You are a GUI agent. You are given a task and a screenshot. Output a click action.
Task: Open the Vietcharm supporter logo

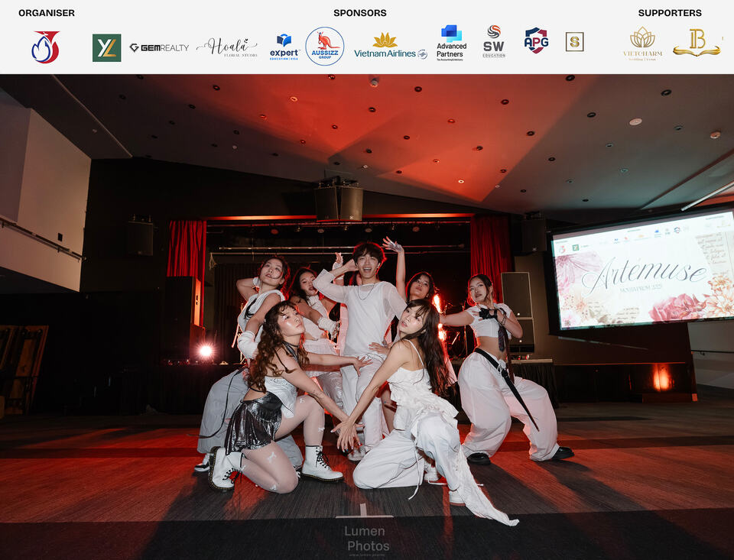643,44
